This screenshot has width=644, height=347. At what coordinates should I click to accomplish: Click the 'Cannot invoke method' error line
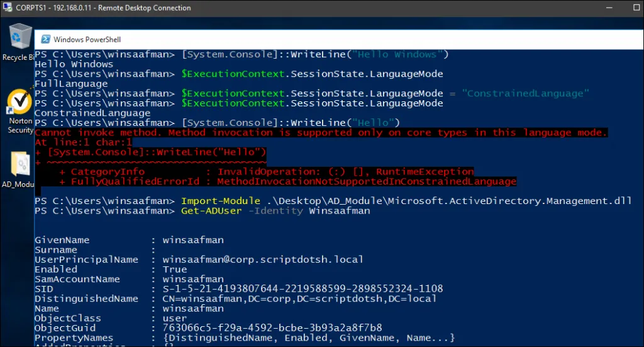[320, 133]
